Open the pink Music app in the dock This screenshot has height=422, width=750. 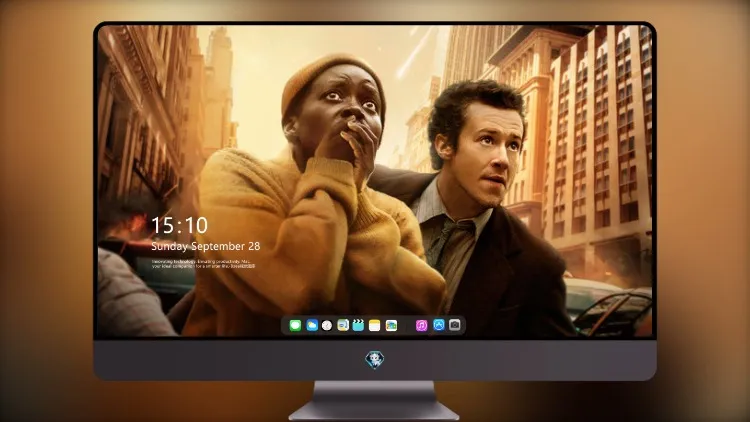tap(421, 326)
